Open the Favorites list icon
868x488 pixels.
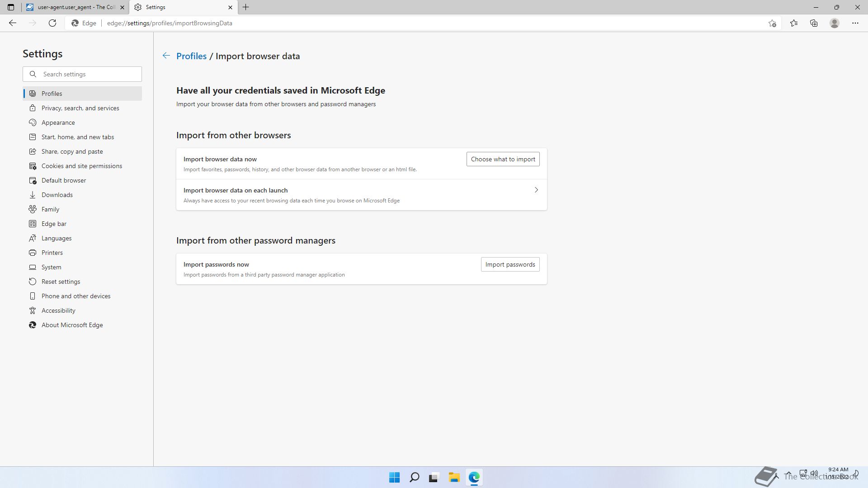point(794,23)
